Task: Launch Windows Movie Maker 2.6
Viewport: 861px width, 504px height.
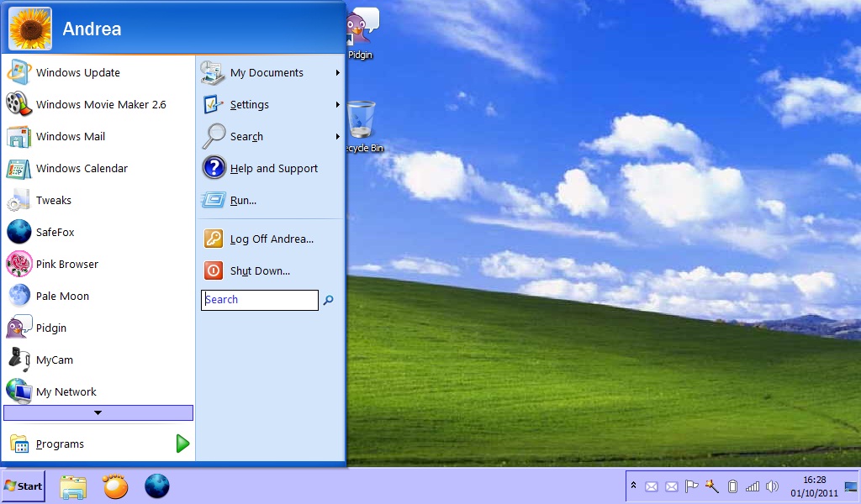Action: 98,104
